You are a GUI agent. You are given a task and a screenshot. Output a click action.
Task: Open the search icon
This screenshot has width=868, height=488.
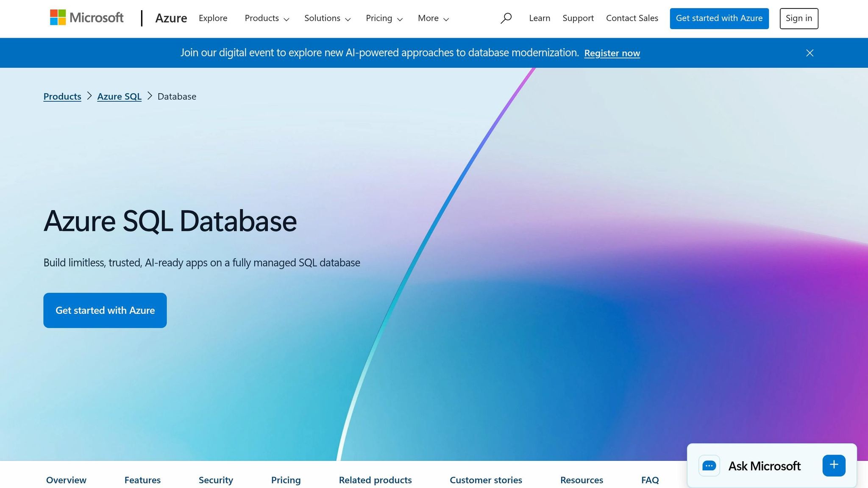[506, 18]
